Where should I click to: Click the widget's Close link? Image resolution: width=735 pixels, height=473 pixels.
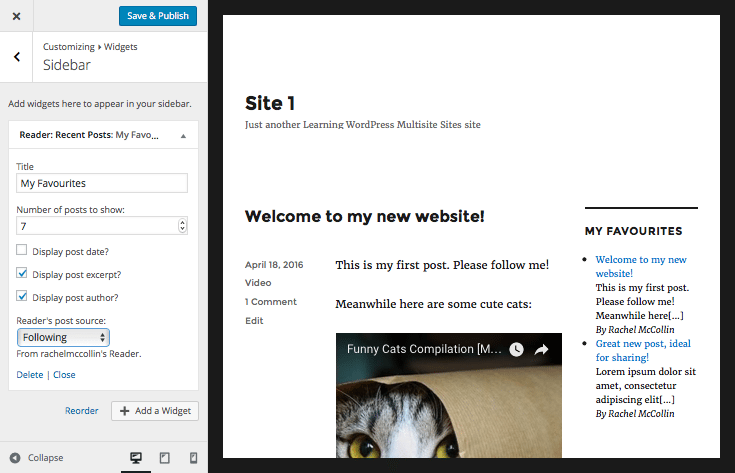[64, 375]
